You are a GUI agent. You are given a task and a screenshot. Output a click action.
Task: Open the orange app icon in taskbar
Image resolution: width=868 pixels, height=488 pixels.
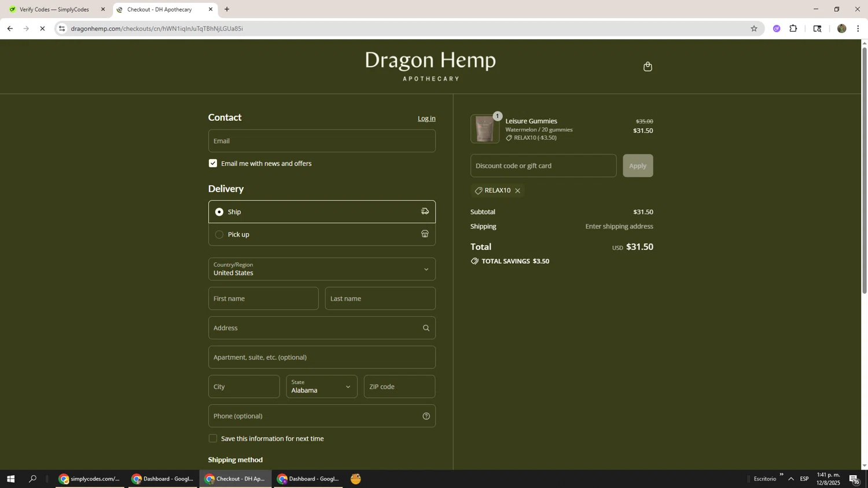356,479
